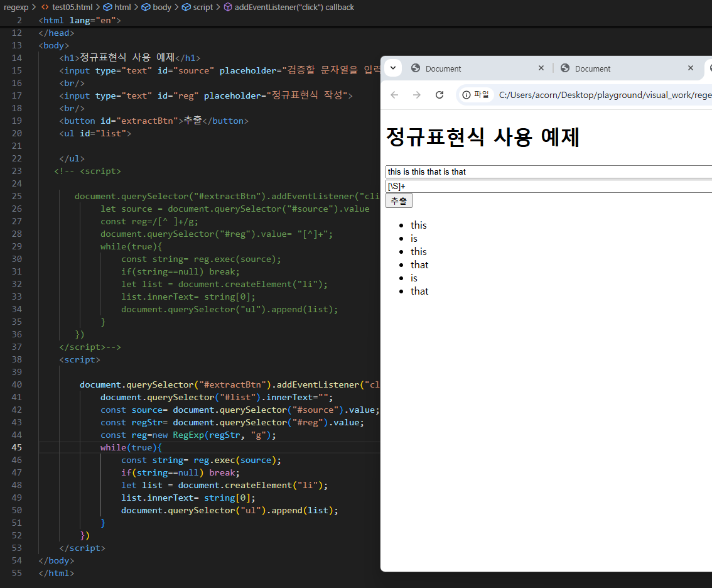The width and height of the screenshot is (712, 588).
Task: Click line number 25 in the gutter
Action: (16, 196)
